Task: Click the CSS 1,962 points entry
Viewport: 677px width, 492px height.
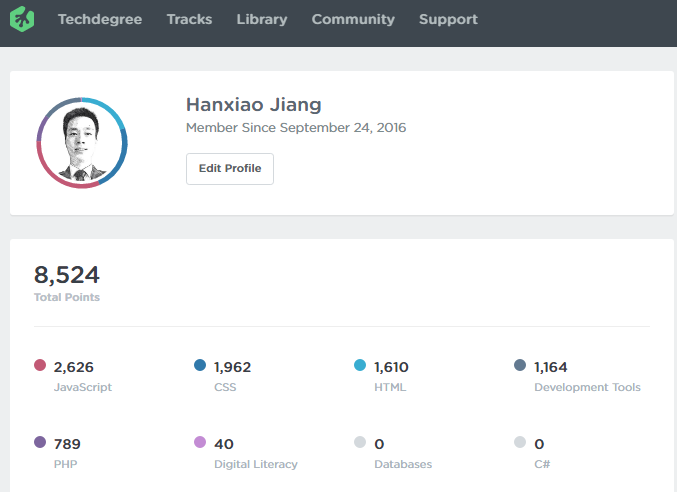Action: pyautogui.click(x=233, y=367)
